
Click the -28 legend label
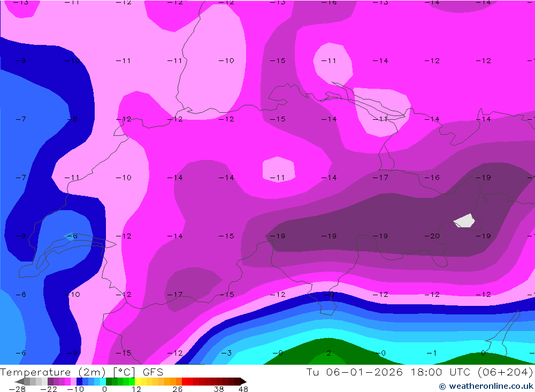(17, 389)
